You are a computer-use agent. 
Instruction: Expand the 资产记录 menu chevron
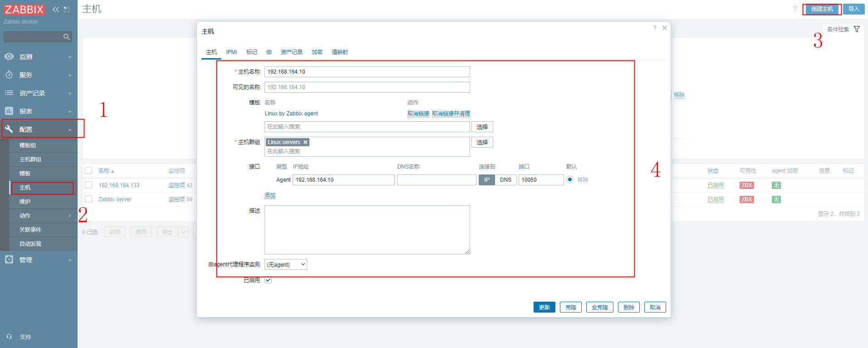tap(70, 94)
